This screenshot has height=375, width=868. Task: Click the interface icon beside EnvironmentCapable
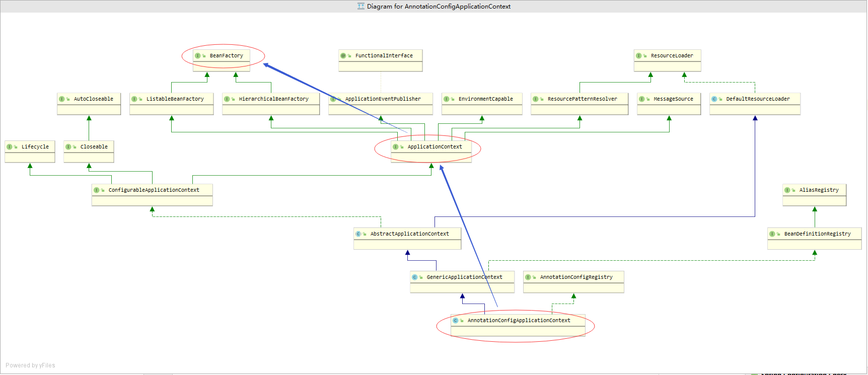[x=447, y=99]
